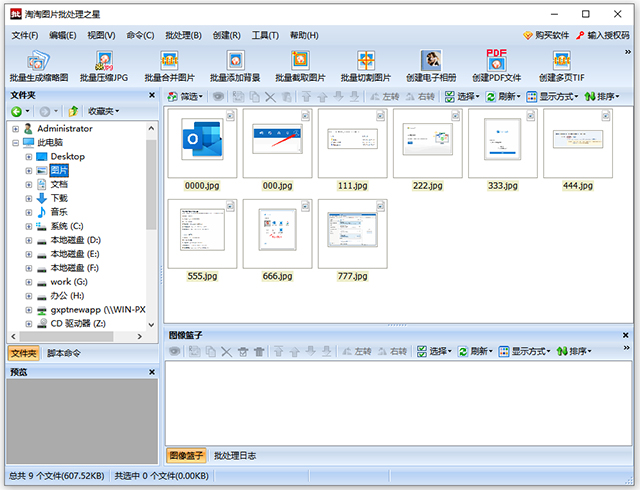The height and width of the screenshot is (490, 640).
Task: Expand the Administrator tree node
Action: [15, 129]
